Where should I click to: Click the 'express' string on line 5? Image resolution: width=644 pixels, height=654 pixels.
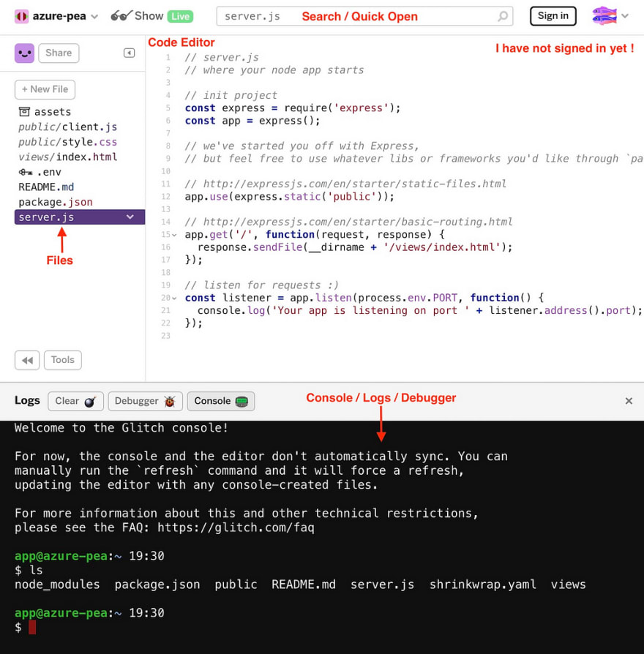[x=362, y=108]
